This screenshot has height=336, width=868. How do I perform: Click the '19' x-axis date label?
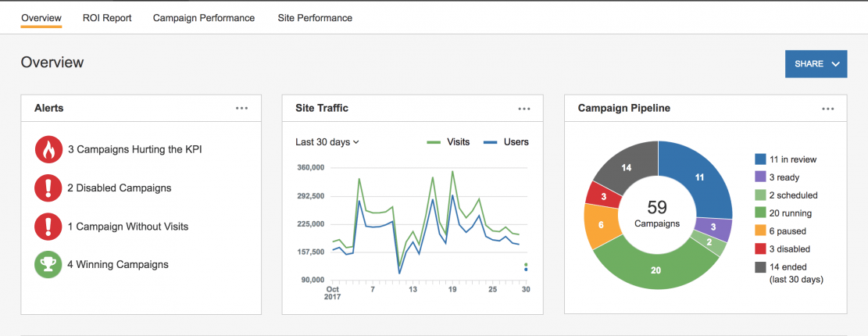(x=453, y=289)
